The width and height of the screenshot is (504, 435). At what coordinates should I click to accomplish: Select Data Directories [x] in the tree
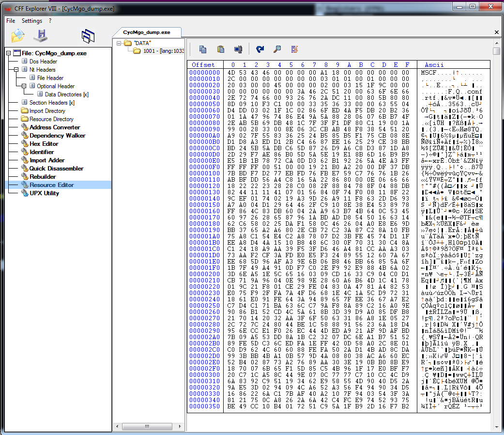pyautogui.click(x=66, y=94)
